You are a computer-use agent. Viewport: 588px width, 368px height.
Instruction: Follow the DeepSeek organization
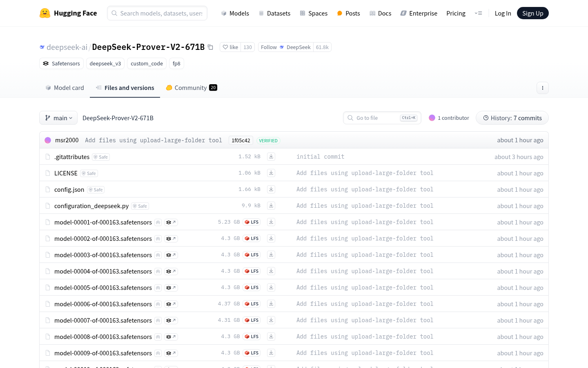[285, 47]
